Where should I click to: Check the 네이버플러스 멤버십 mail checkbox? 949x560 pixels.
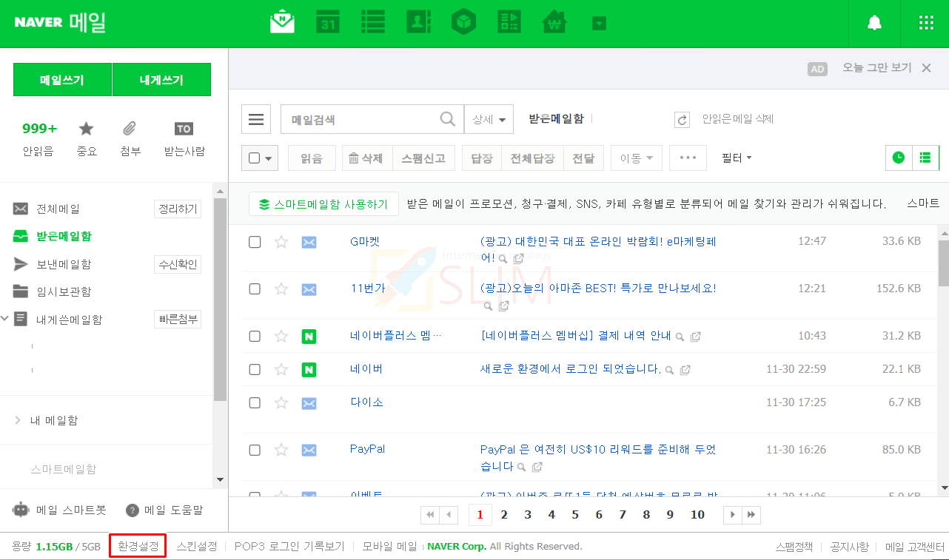[255, 336]
